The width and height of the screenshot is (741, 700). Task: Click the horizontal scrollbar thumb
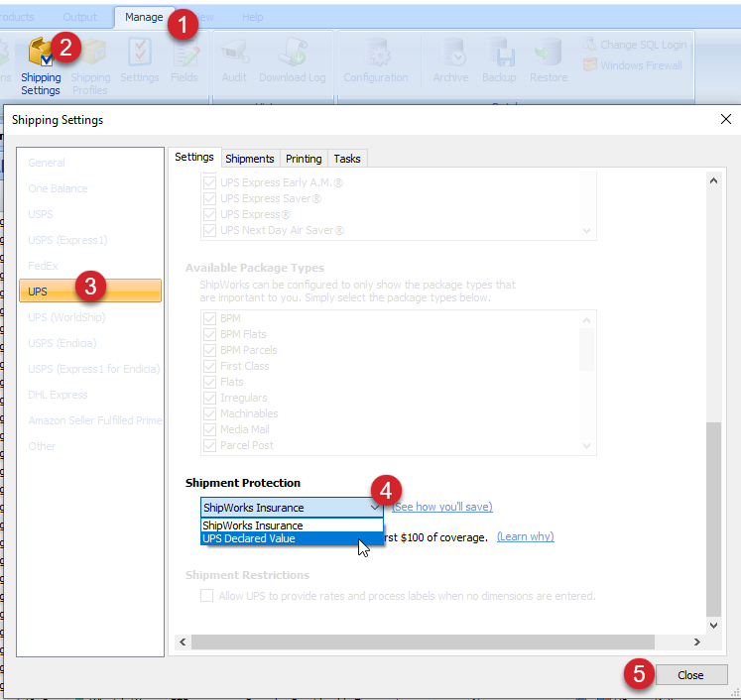click(423, 642)
